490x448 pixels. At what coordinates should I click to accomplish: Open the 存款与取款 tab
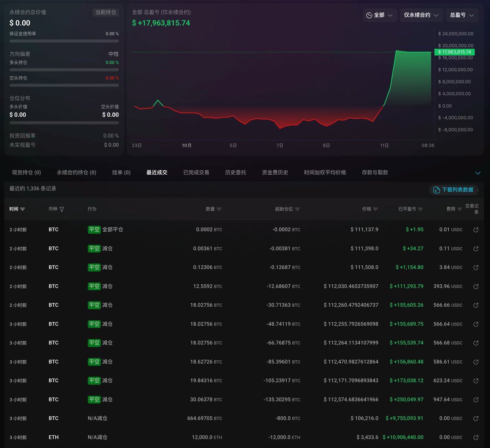(x=375, y=173)
